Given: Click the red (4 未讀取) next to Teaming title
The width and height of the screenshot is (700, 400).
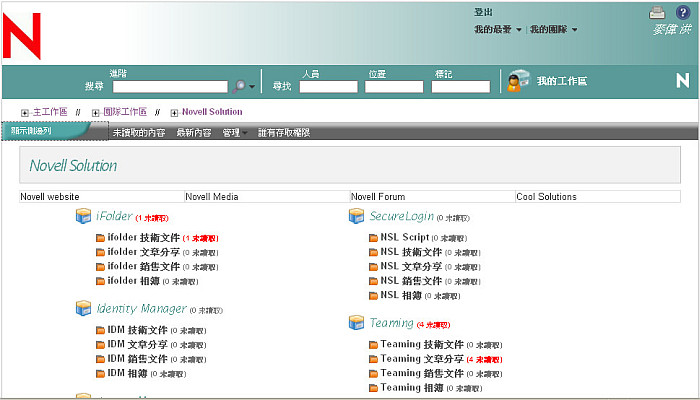Looking at the screenshot, I should [433, 325].
